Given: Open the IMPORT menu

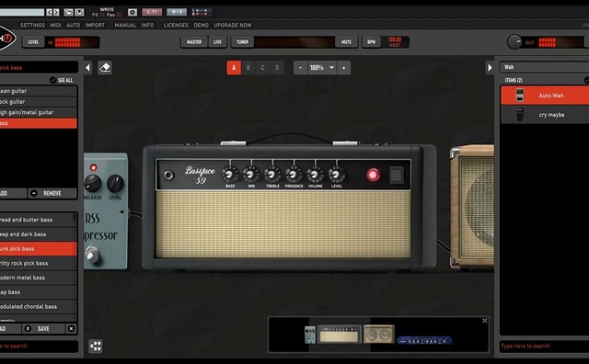Looking at the screenshot, I should [x=95, y=25].
